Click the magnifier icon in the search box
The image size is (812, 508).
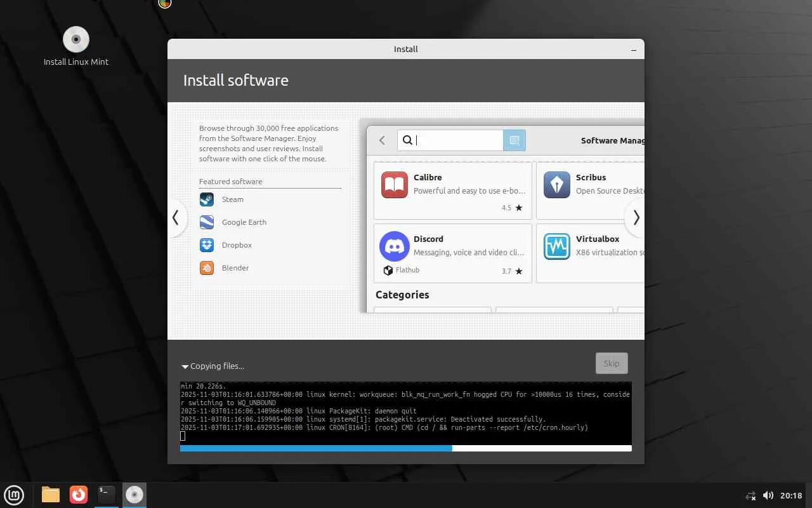pyautogui.click(x=408, y=140)
